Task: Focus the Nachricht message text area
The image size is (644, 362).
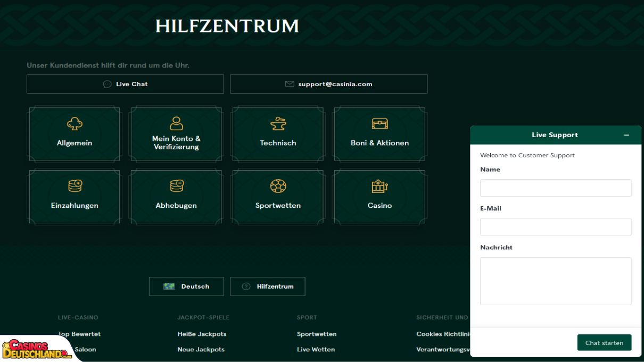Action: (x=556, y=281)
